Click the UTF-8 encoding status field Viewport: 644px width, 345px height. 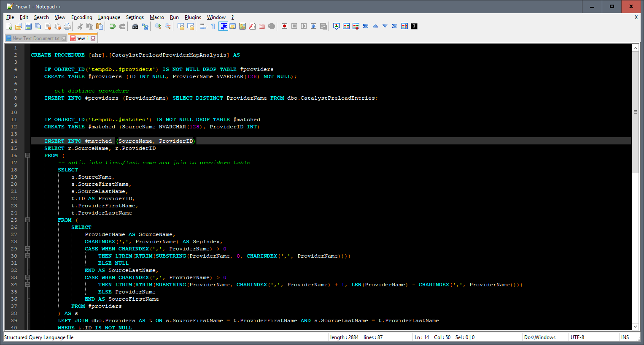[x=593, y=337]
